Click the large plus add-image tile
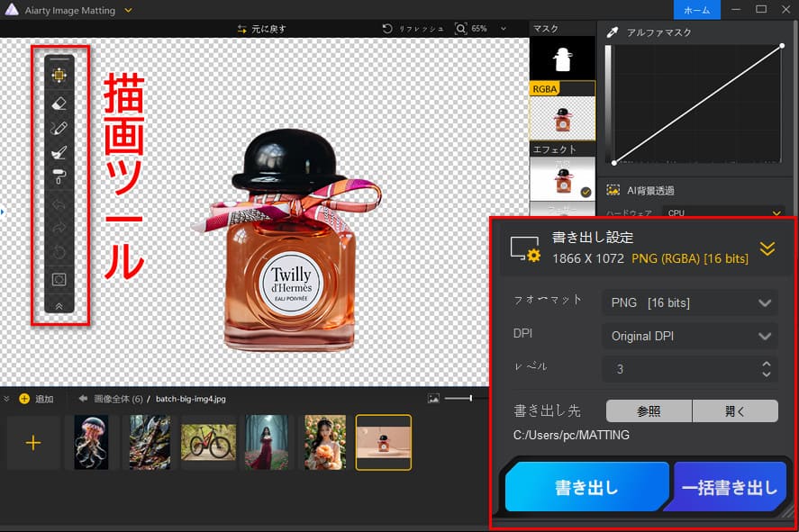Viewport: 799px width, 532px height. point(33,442)
